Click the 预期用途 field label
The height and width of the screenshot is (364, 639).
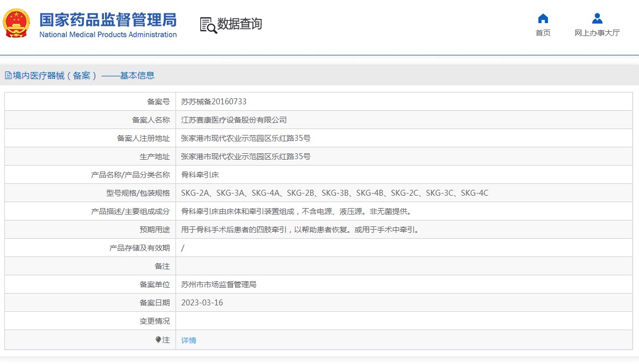pyautogui.click(x=155, y=230)
